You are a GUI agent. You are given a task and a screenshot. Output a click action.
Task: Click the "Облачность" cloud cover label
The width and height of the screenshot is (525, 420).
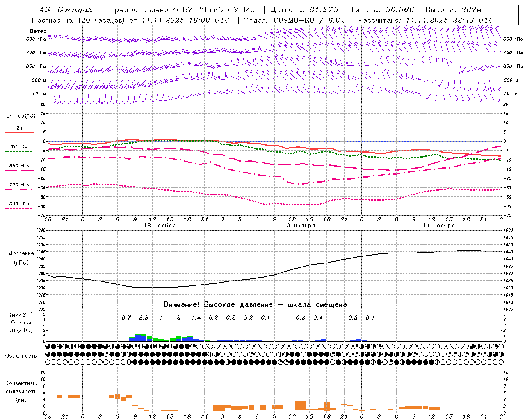21,356
